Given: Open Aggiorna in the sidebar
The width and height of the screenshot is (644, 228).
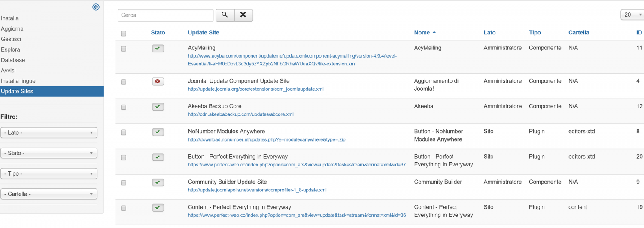Looking at the screenshot, I should tap(12, 29).
